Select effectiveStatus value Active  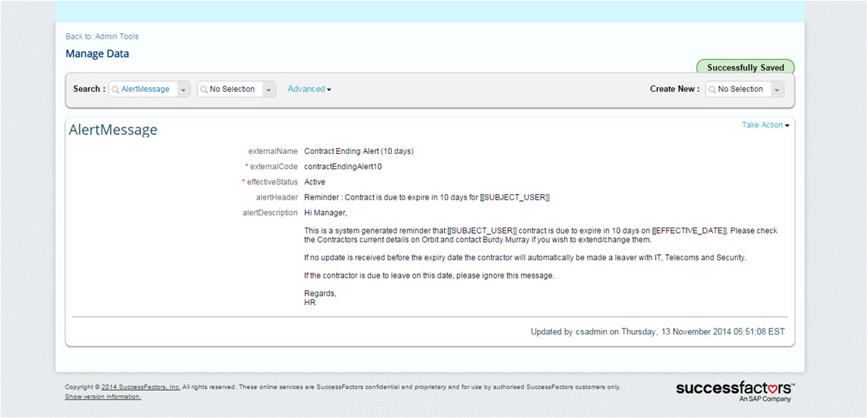[315, 182]
